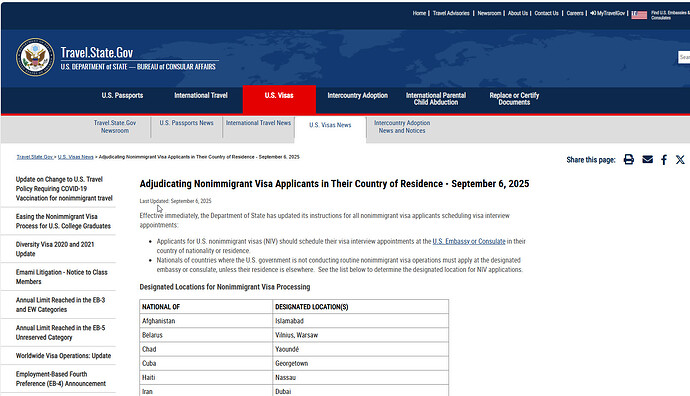
Task: Select the Yaoundé table cell
Action: coord(361,349)
